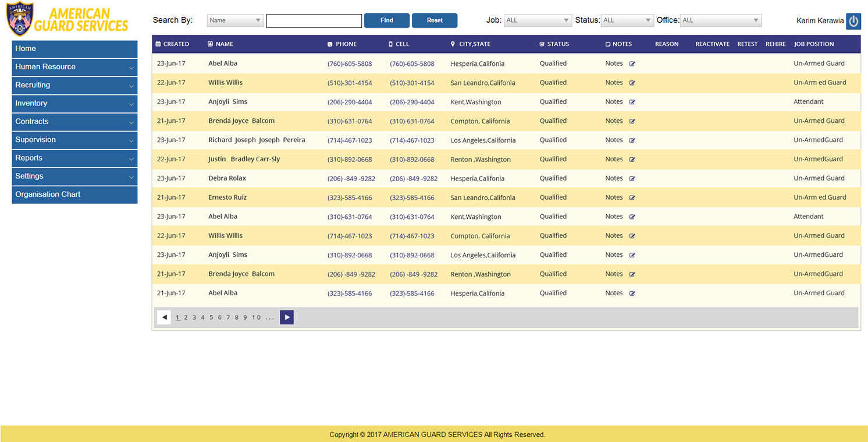The width and height of the screenshot is (868, 442).
Task: Click notes edit icon for Richard Joseph Pereira
Action: (x=632, y=140)
